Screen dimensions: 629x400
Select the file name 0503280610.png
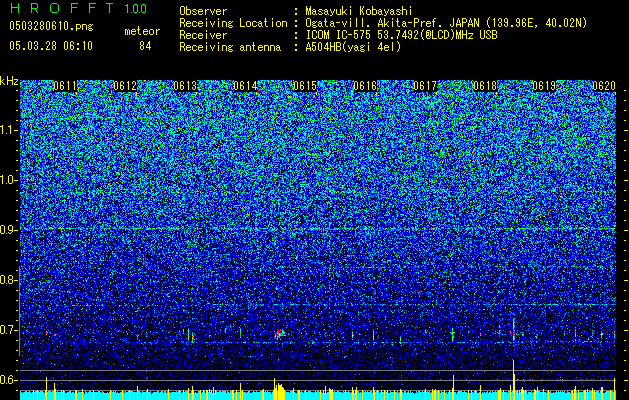51,26
